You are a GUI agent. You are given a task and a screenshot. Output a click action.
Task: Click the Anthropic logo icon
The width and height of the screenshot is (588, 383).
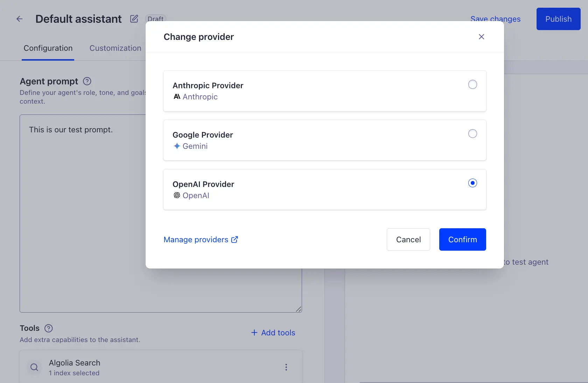(177, 97)
